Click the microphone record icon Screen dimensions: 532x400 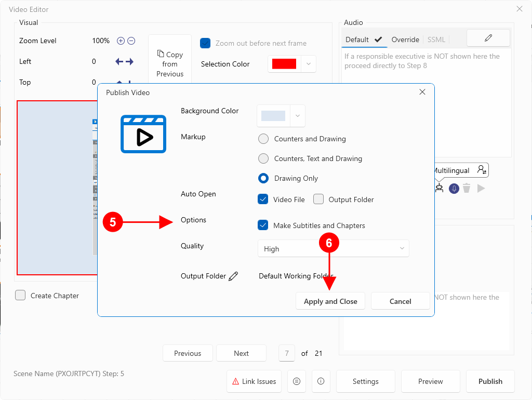tap(454, 189)
